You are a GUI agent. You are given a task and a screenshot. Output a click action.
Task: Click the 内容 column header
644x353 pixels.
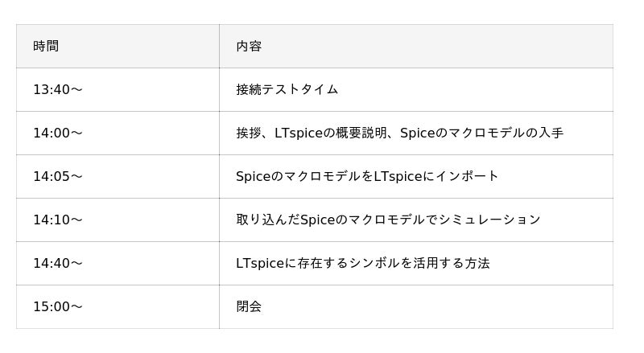(249, 46)
